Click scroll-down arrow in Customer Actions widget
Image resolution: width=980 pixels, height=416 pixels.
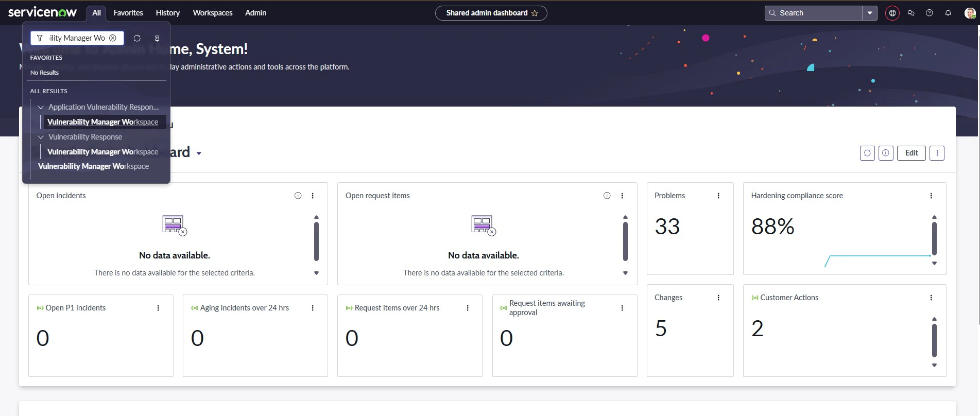click(934, 366)
